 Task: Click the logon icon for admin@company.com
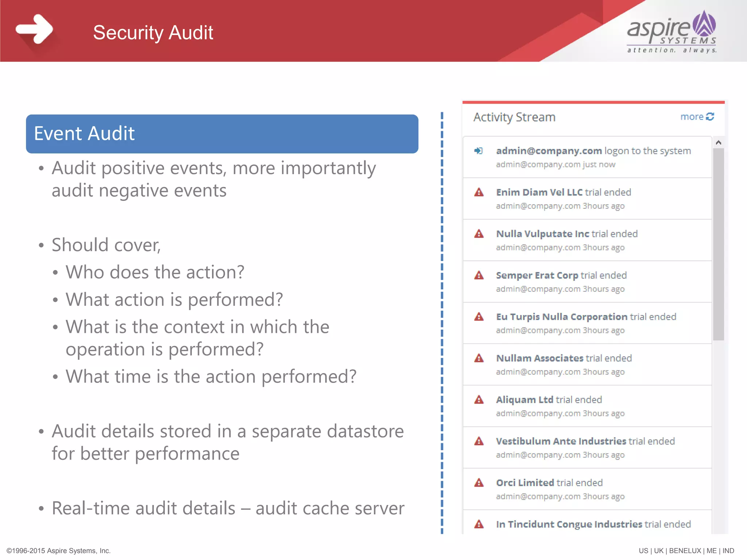[479, 151]
